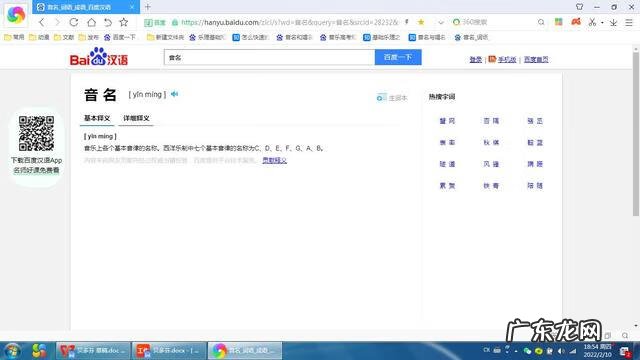Open the browser hamburger menu
Image resolution: width=640 pixels, height=360 pixels.
pyautogui.click(x=629, y=23)
